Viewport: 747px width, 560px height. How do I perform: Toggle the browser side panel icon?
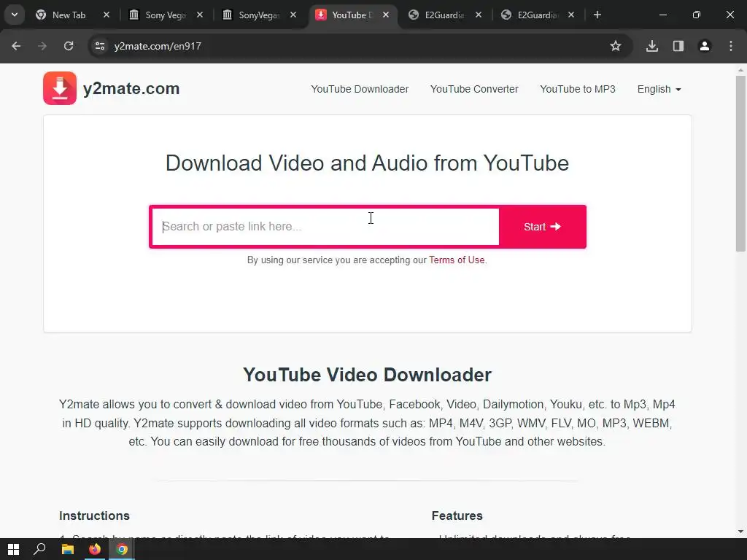point(678,46)
